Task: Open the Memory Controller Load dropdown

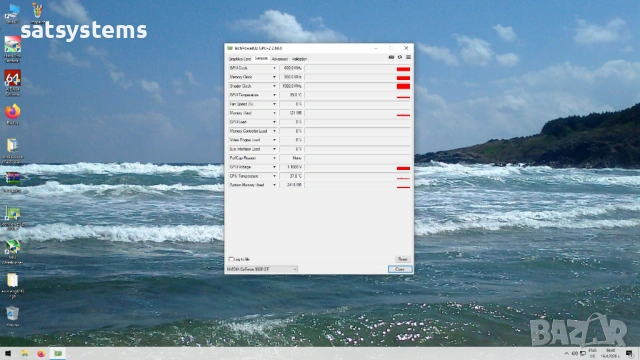Action: pyautogui.click(x=274, y=131)
